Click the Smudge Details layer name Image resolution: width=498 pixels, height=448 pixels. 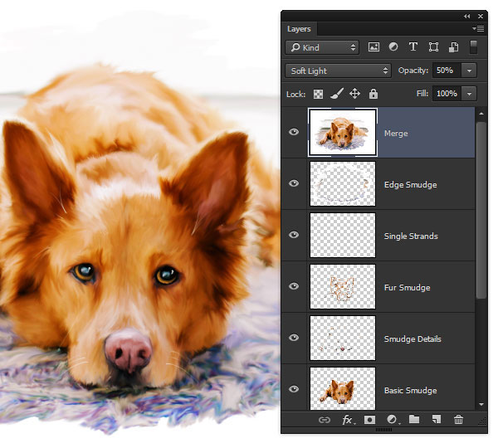coord(413,339)
